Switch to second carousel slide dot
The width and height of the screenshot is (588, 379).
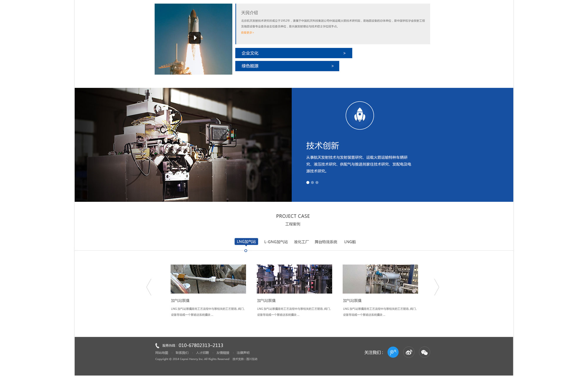(x=313, y=182)
